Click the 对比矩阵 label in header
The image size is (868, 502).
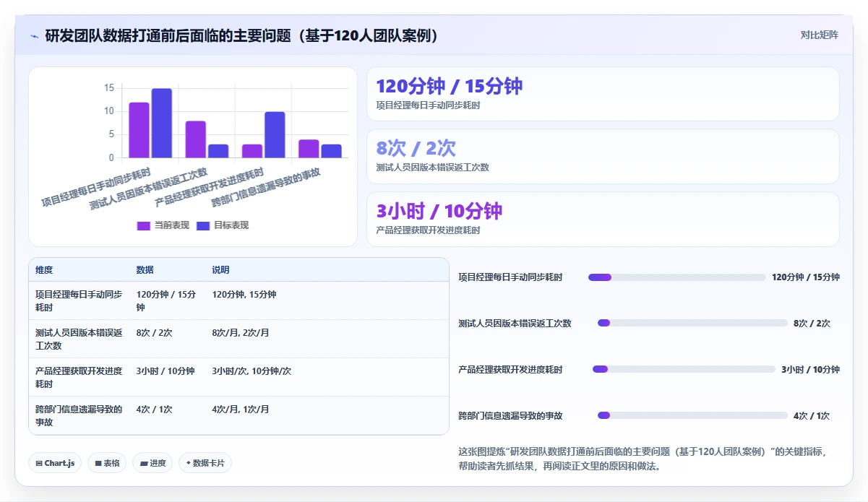coord(819,35)
